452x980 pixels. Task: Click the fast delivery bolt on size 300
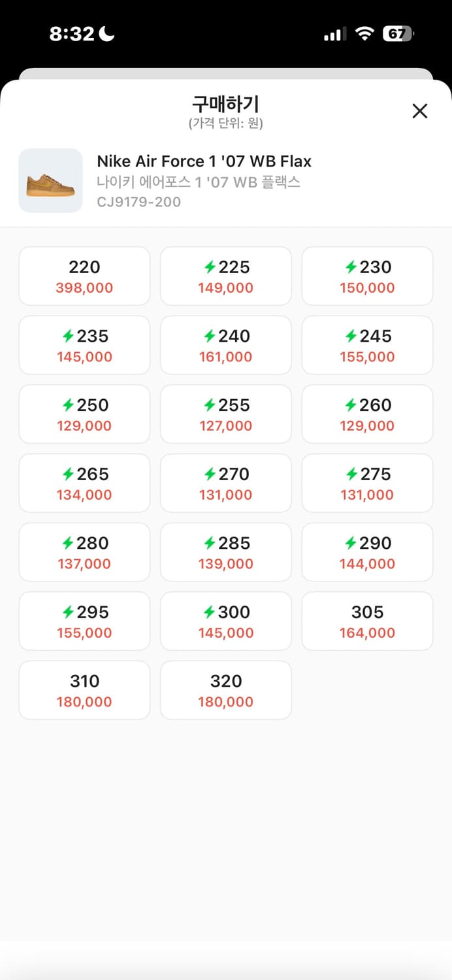(x=210, y=612)
